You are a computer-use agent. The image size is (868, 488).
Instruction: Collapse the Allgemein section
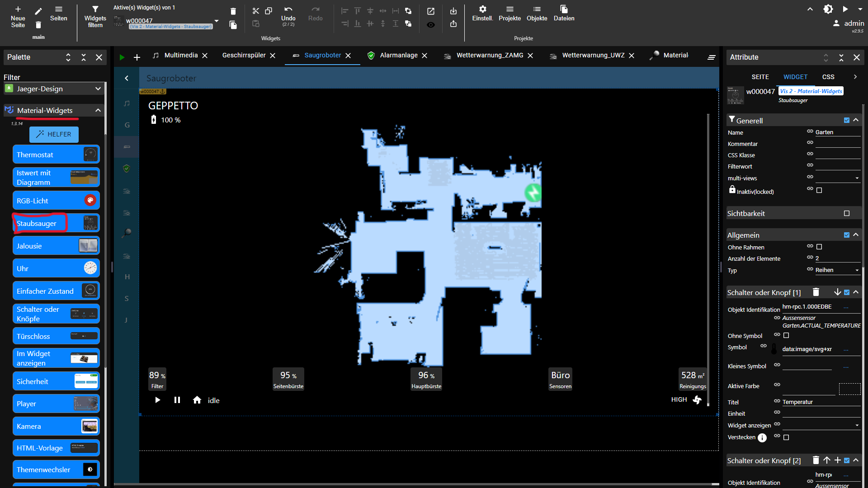click(x=856, y=235)
